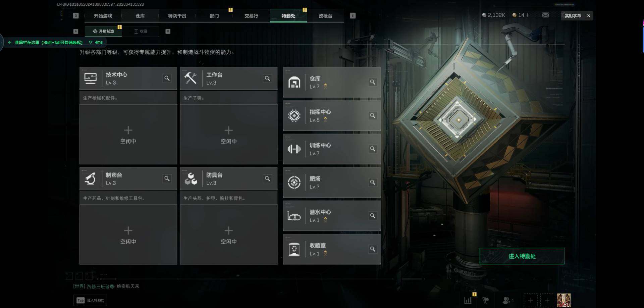This screenshot has width=644, height=308.
Task: Click the statistics bar chart icon
Action: [468, 300]
